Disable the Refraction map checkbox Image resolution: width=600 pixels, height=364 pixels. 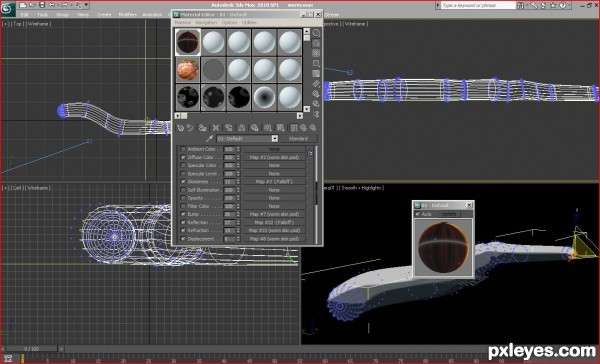pyautogui.click(x=183, y=230)
